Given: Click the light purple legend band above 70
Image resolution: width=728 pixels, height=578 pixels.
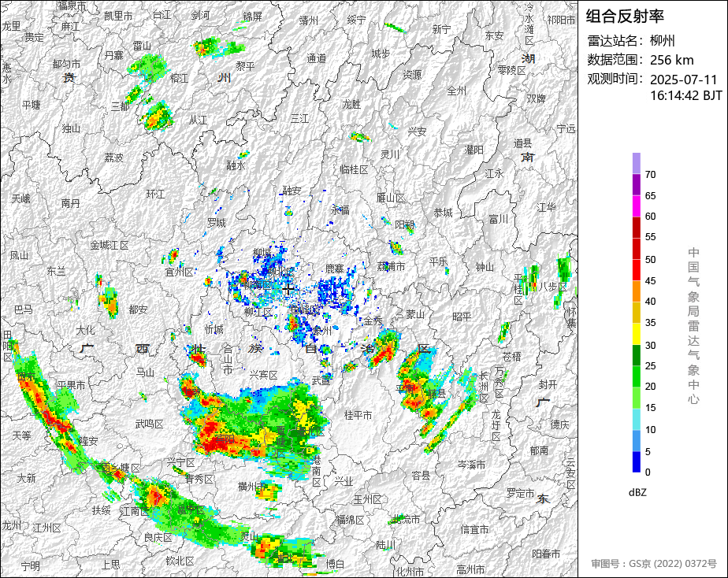Looking at the screenshot, I should [x=636, y=163].
